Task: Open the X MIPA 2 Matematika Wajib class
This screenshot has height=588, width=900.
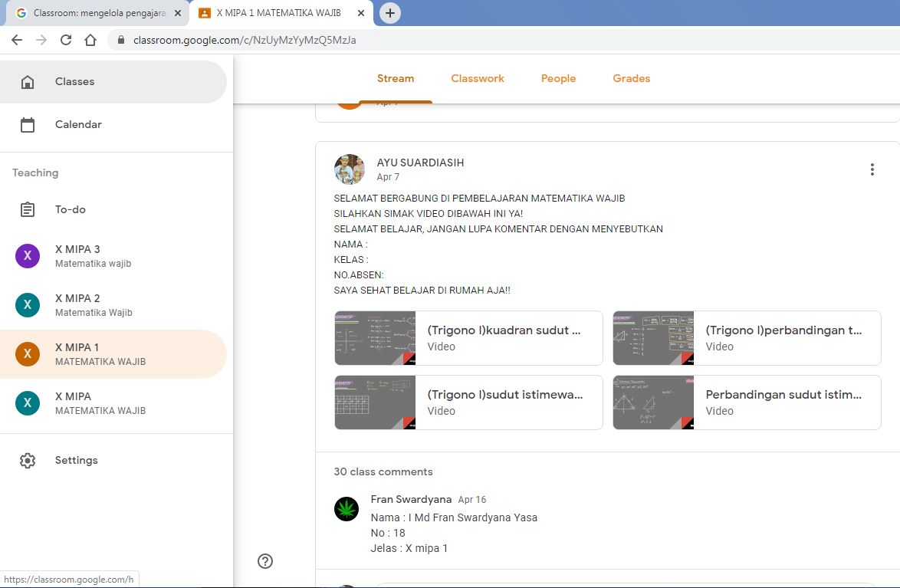Action: tap(113, 305)
